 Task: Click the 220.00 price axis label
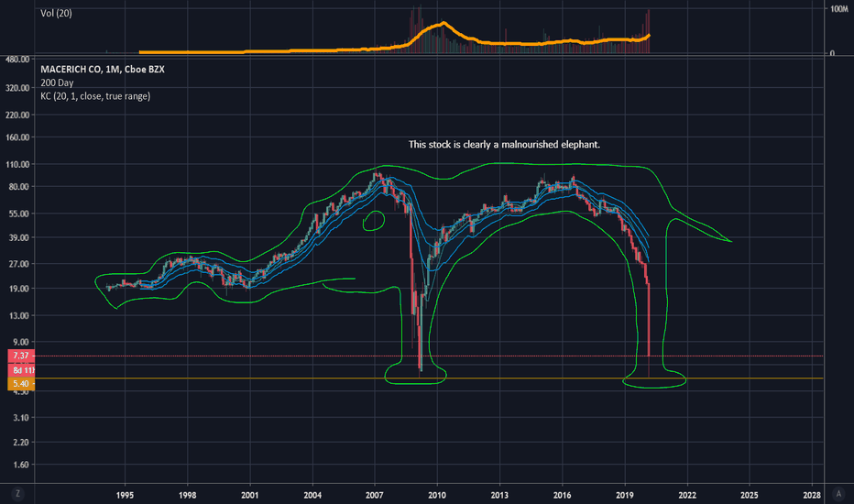coord(17,115)
